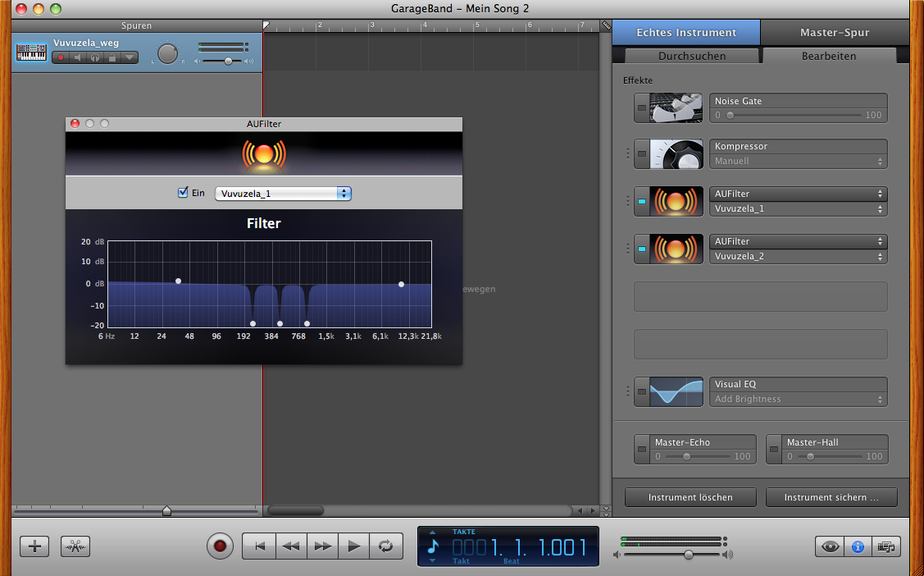Toggle the Kompressor effect on
The image size is (924, 576).
642,154
